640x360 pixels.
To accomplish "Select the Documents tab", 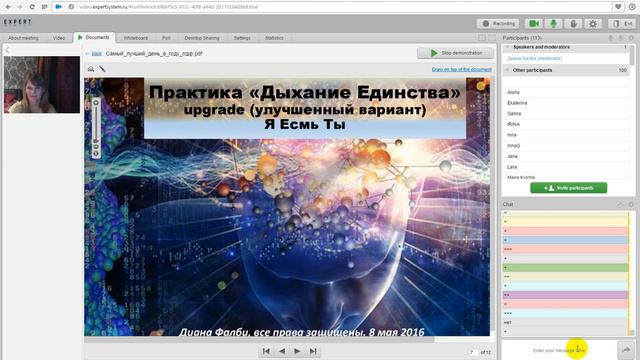I will (x=94, y=38).
